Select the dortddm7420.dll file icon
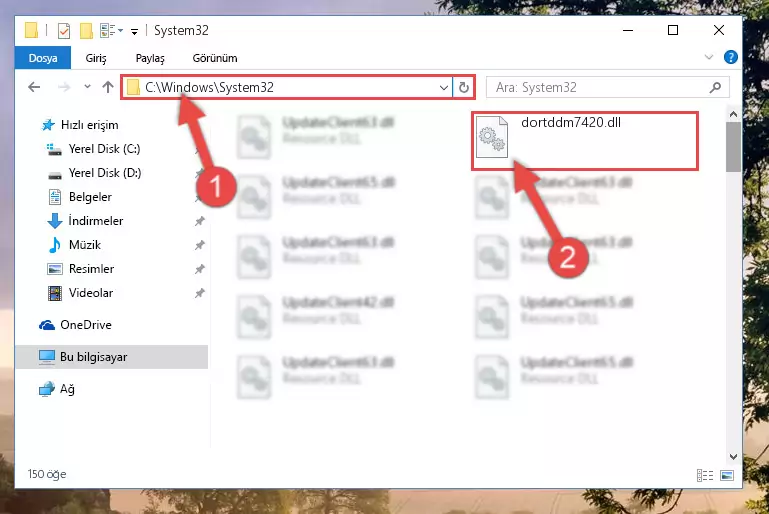769x514 pixels. [492, 137]
